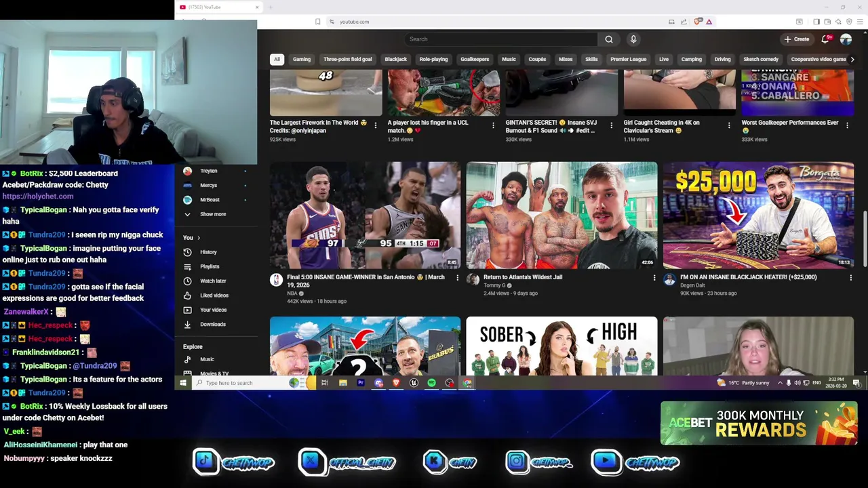The image size is (868, 488).
Task: Click the YouTube search magnifier button
Action: point(609,39)
